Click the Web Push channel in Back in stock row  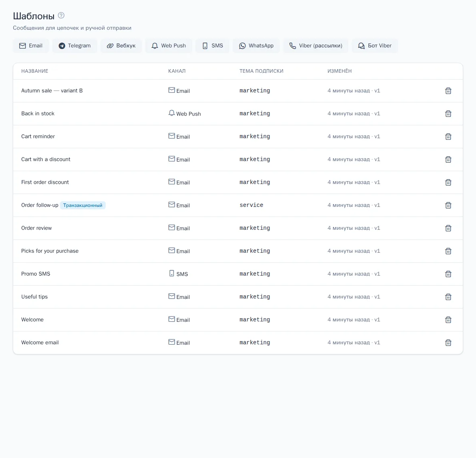[x=185, y=113]
